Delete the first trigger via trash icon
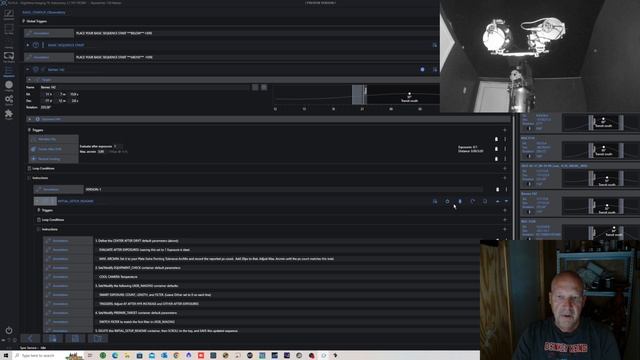This screenshot has width=640, height=360. click(496, 139)
